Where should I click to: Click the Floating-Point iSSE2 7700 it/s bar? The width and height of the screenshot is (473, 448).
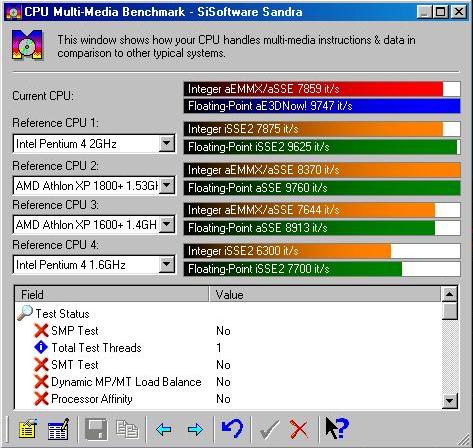322,269
